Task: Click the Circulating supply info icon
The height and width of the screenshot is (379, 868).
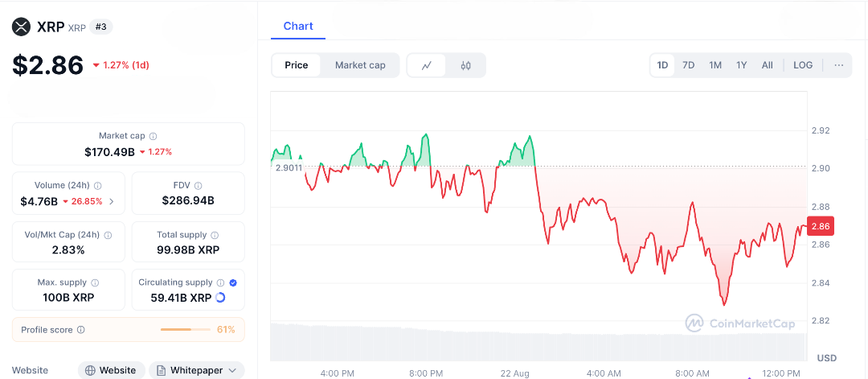Action: pos(220,282)
